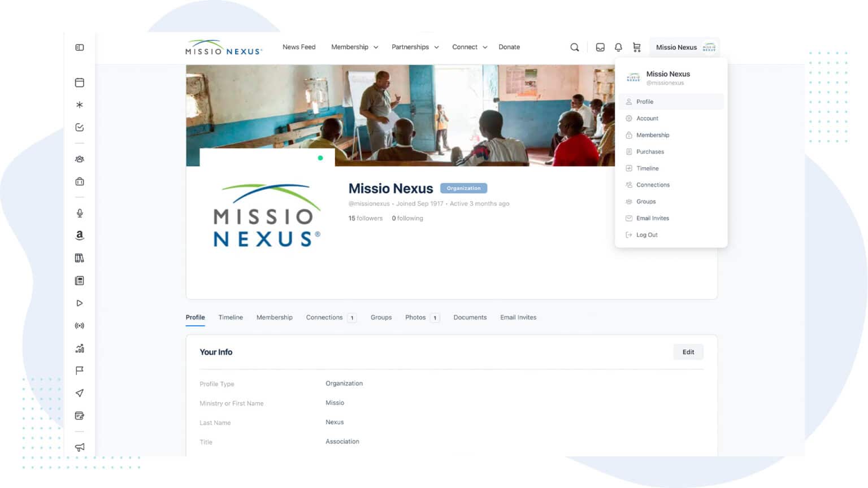This screenshot has width=868, height=488.
Task: Open the inbox messages icon
Action: (x=600, y=47)
